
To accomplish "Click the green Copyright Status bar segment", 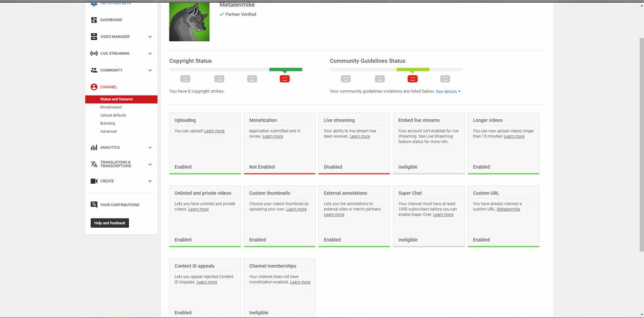I will [x=286, y=69].
